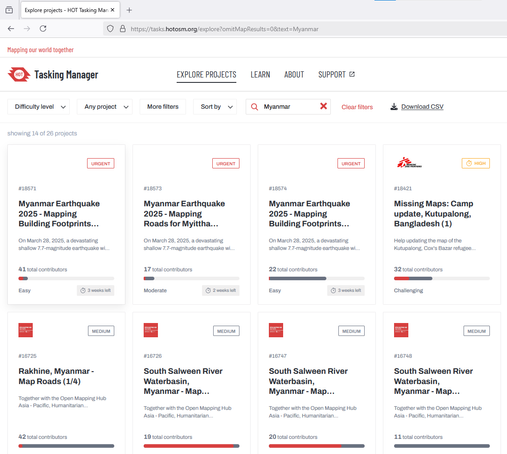Click the external link icon beside SUPPORT
The image size is (507, 454).
pos(352,74)
